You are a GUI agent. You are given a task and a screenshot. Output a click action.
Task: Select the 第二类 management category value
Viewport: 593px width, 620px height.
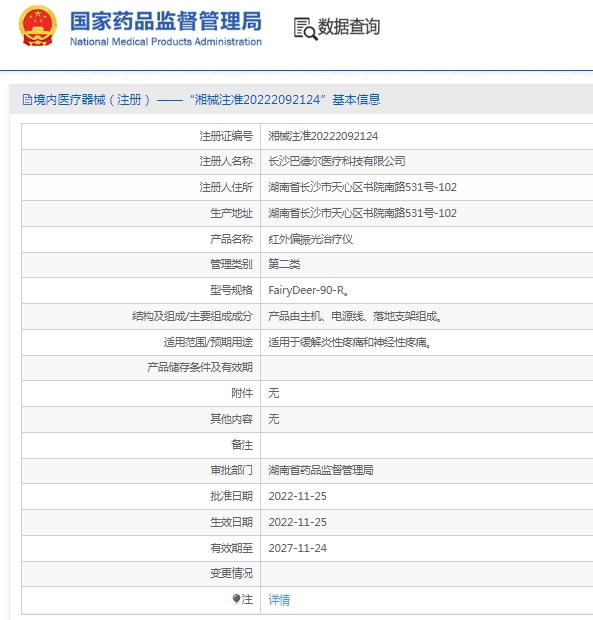[284, 264]
